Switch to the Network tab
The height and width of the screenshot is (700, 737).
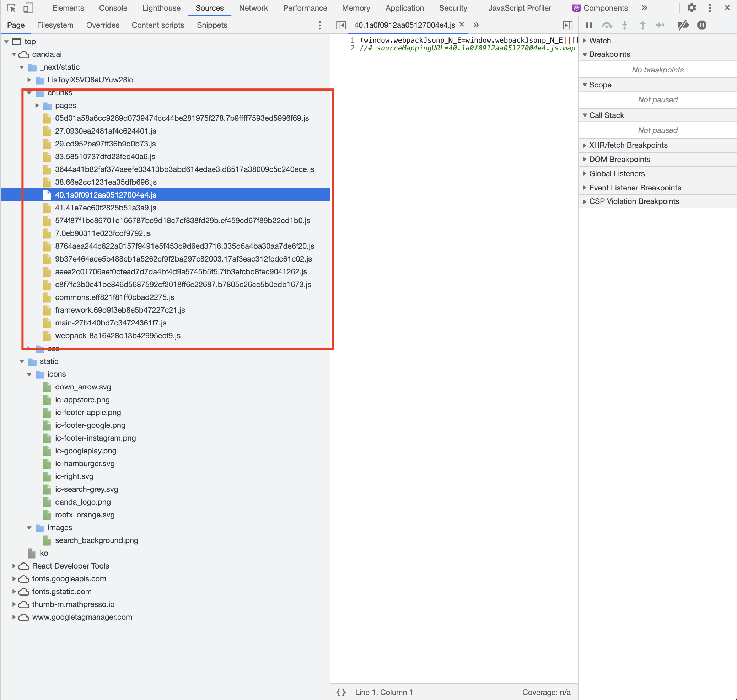[253, 8]
